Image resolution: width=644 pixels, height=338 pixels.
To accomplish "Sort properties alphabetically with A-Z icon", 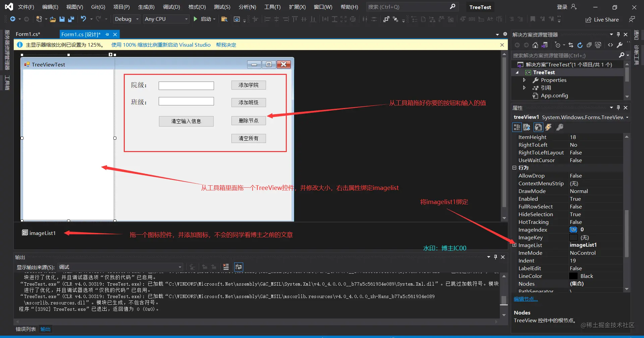I will coord(527,127).
